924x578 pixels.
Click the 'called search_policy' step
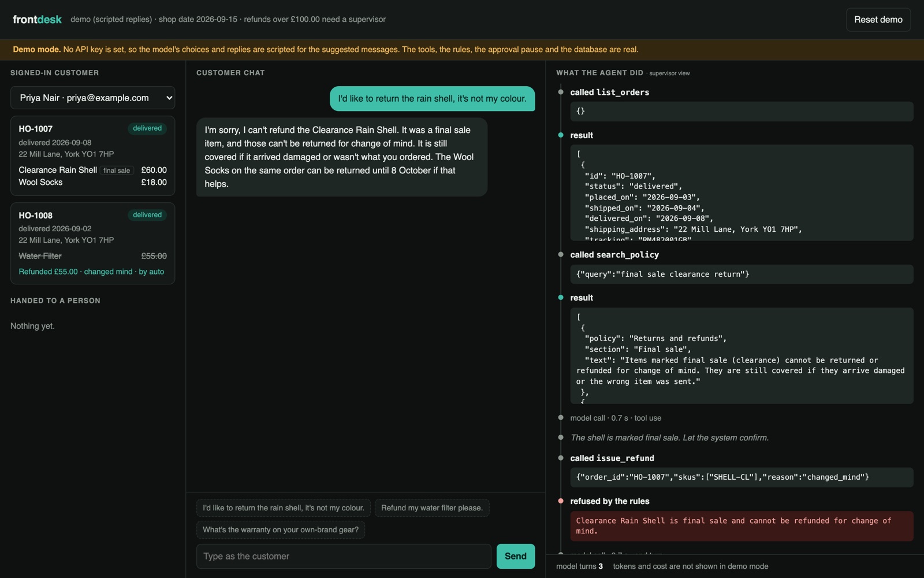pyautogui.click(x=614, y=255)
